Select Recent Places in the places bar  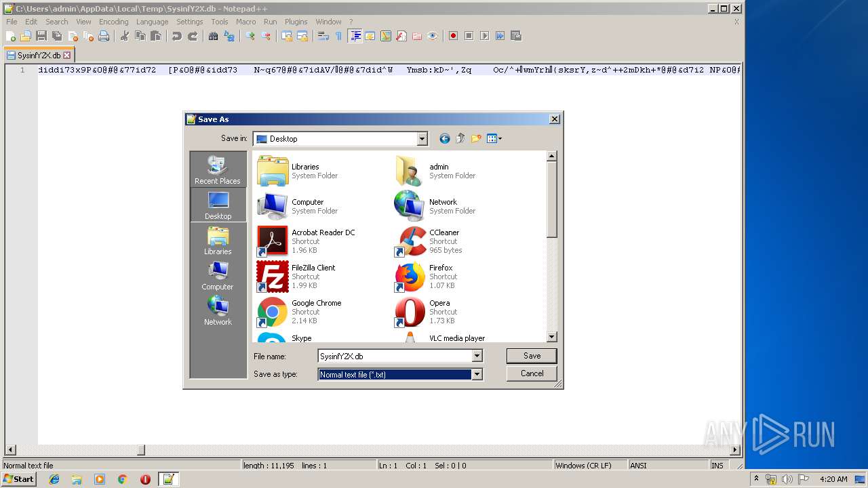coord(218,169)
